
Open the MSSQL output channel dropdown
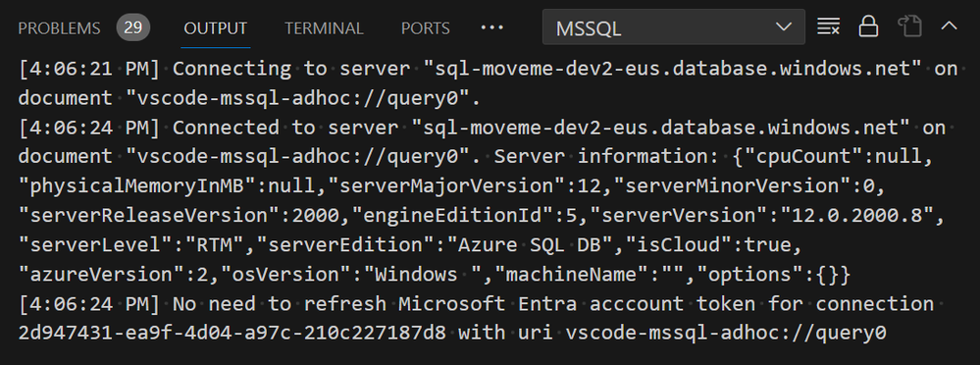point(674,26)
